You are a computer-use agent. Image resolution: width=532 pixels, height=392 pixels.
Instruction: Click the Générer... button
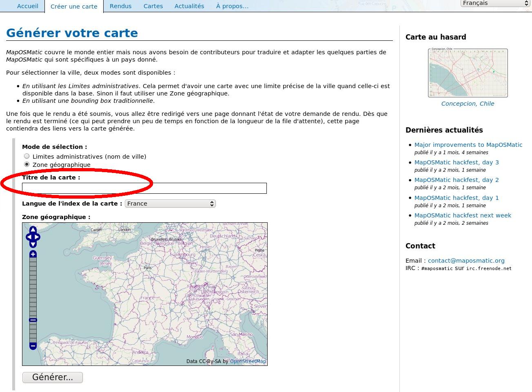pyautogui.click(x=53, y=377)
